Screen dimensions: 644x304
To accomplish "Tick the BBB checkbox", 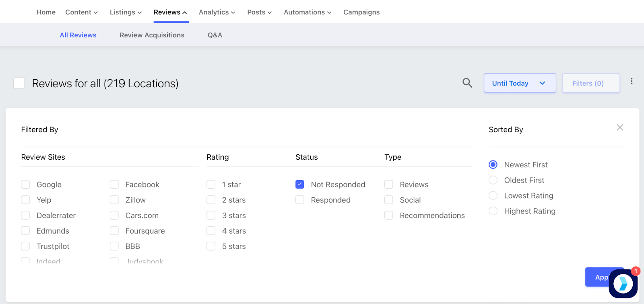I will coord(114,246).
